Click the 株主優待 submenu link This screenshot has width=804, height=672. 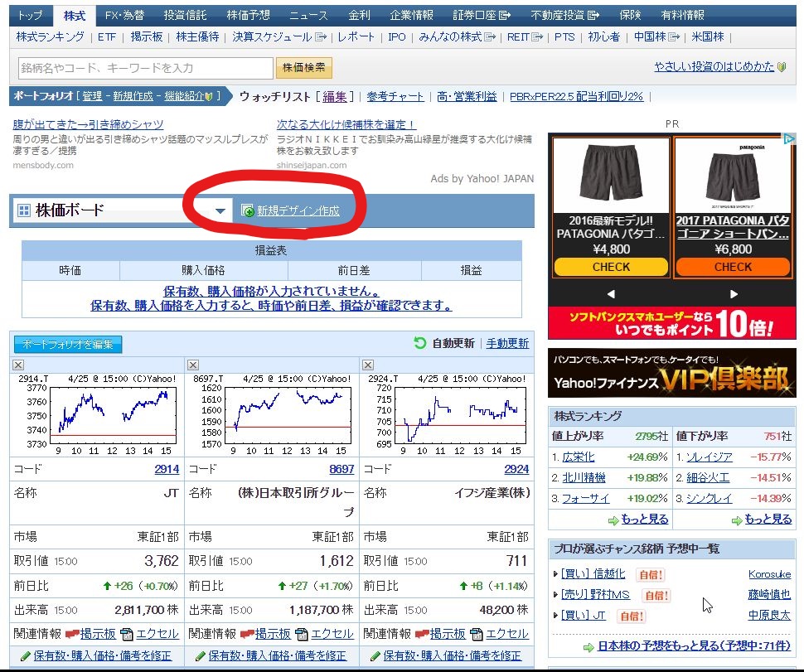pyautogui.click(x=197, y=37)
